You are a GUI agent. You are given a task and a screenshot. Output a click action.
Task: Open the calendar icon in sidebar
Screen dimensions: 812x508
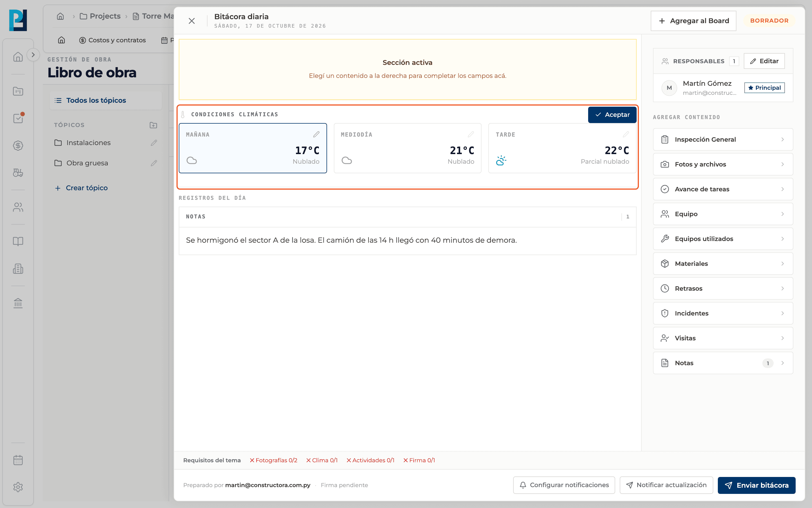coord(18,460)
